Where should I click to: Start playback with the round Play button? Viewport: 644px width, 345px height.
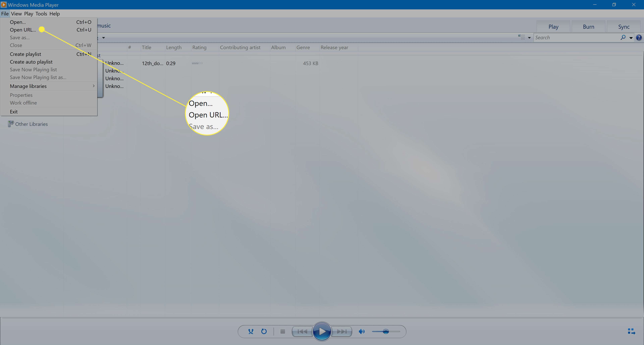click(x=322, y=331)
